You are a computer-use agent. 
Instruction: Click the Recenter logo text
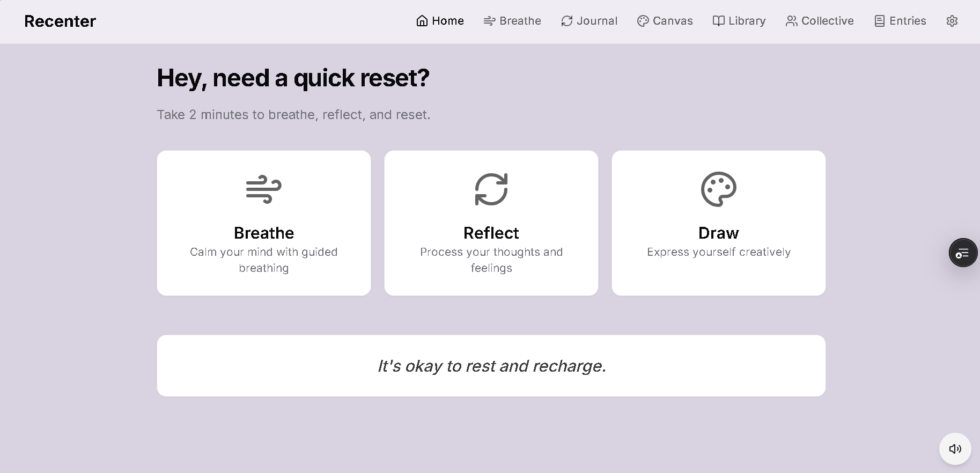60,21
